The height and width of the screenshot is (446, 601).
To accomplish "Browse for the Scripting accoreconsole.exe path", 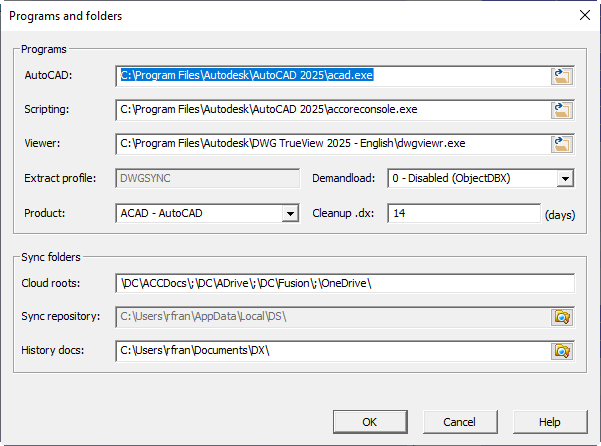I will pyautogui.click(x=562, y=110).
